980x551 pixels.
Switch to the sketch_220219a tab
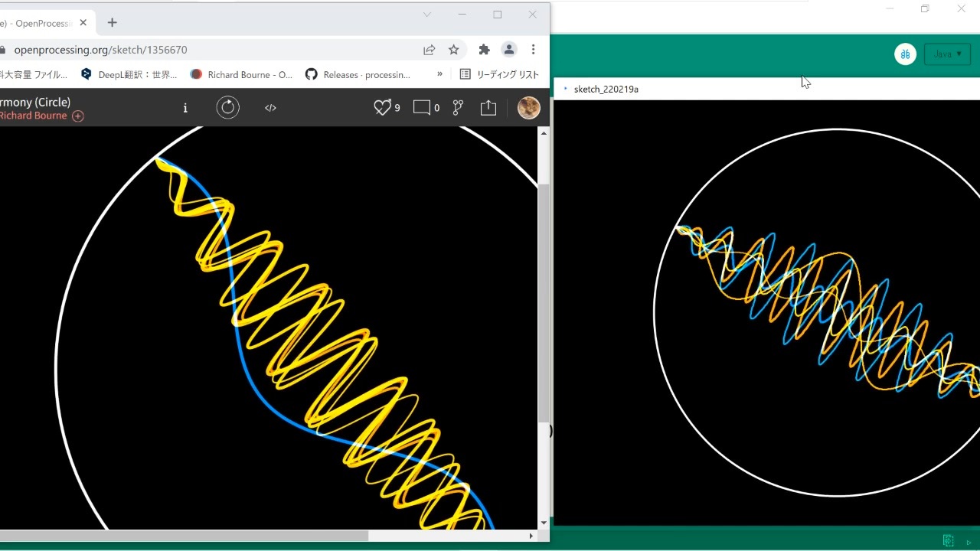pyautogui.click(x=606, y=89)
